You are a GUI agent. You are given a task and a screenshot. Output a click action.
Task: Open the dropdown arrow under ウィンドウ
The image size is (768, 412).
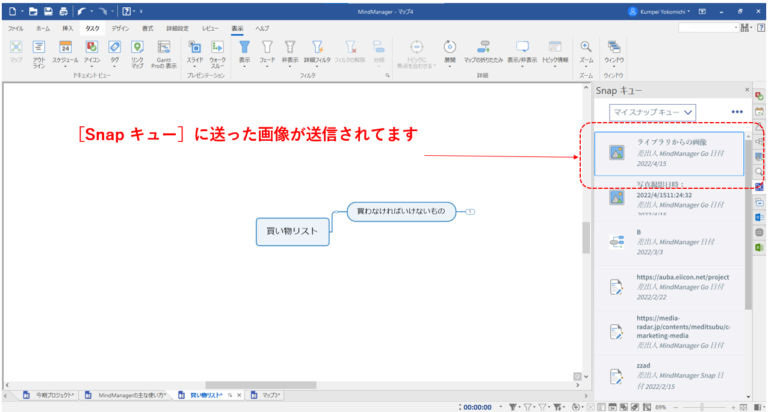614,66
